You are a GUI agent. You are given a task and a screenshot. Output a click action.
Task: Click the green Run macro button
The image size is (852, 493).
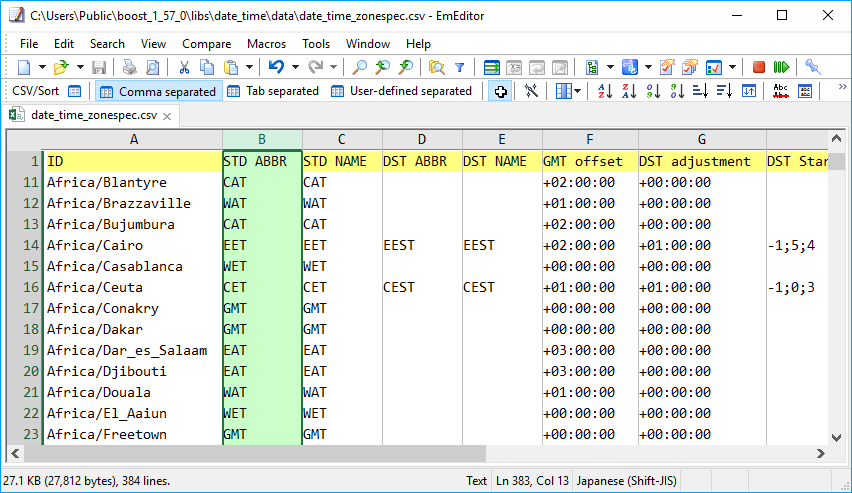[781, 67]
